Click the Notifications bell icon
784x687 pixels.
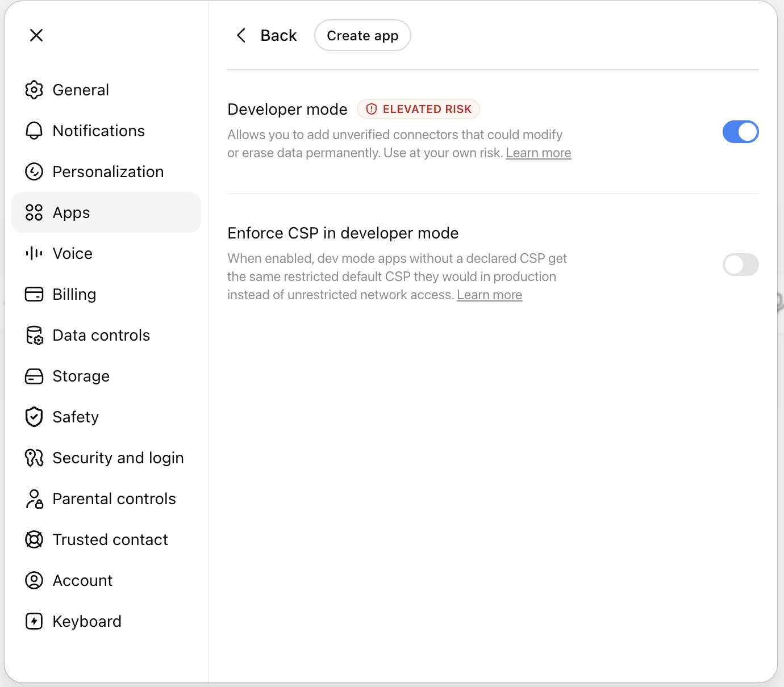pyautogui.click(x=34, y=131)
